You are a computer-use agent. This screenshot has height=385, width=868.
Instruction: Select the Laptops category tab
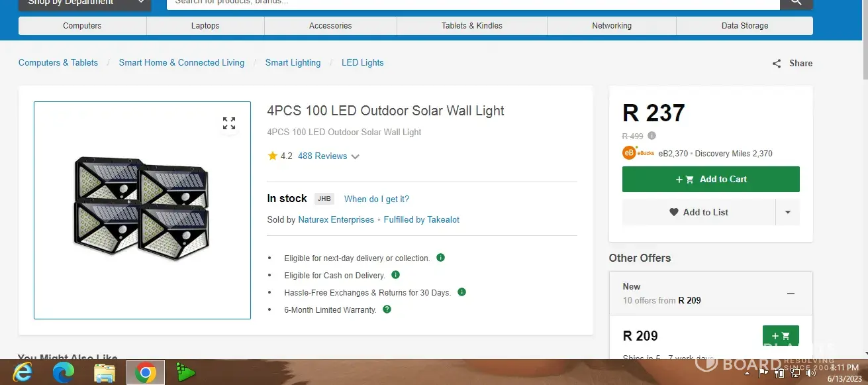[205, 26]
